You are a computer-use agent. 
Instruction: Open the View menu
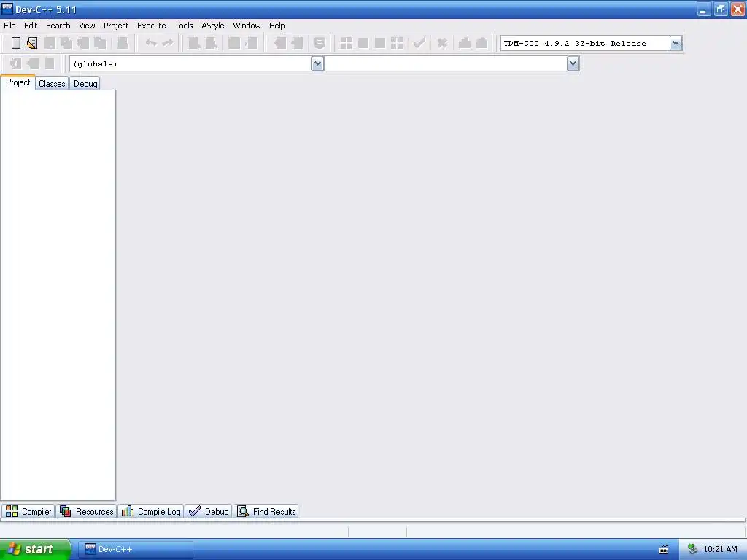point(88,26)
